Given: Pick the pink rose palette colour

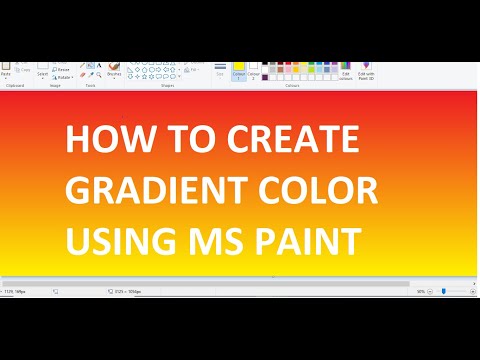Looking at the screenshot, I should [x=288, y=70].
